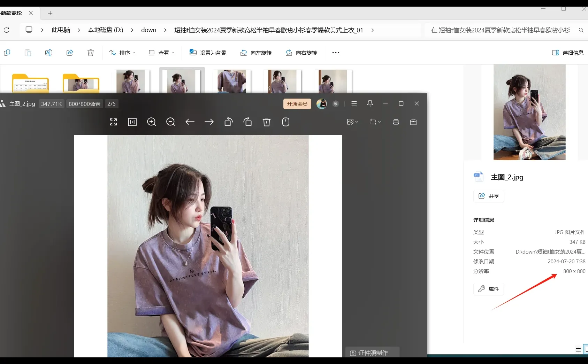Toggle the 详细信息 details pane
Image resolution: width=588 pixels, height=364 pixels.
[567, 53]
